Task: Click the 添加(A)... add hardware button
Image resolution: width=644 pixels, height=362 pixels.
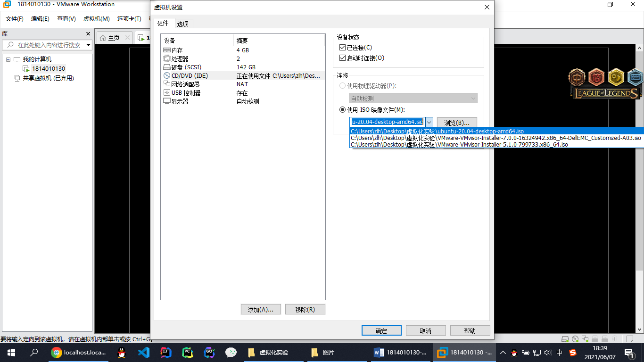Action: 261,310
